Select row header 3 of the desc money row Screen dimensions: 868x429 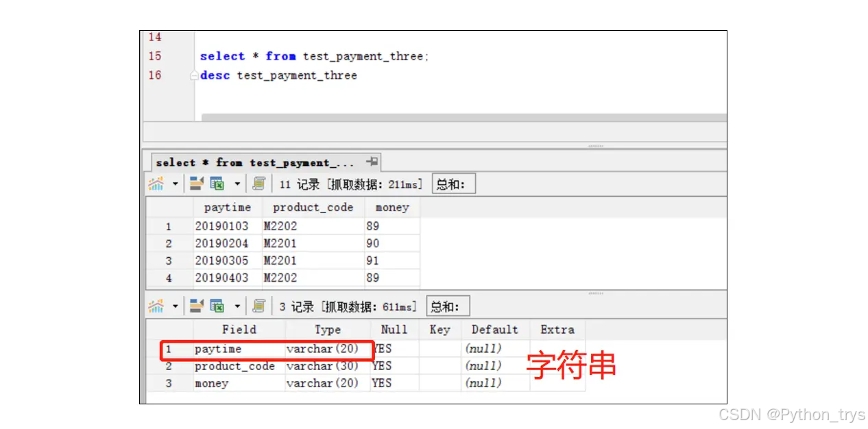click(169, 383)
